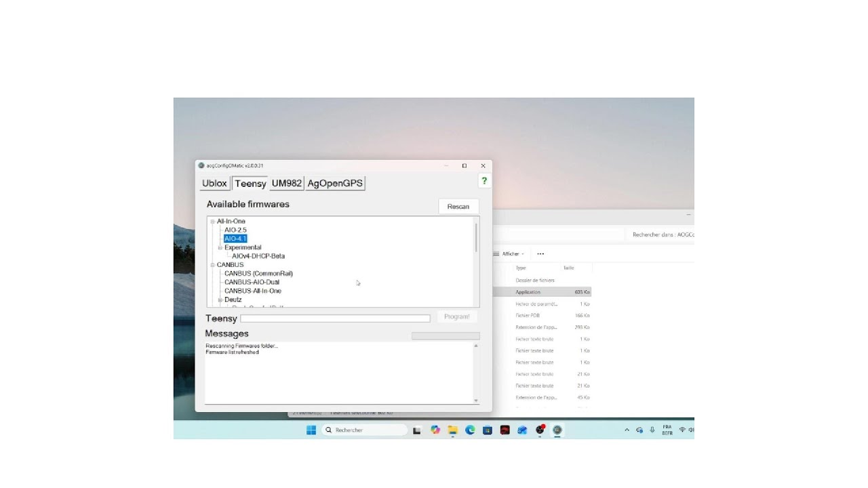Open the Wi-Fi network tray icon
This screenshot has height=488, width=868.
[682, 430]
